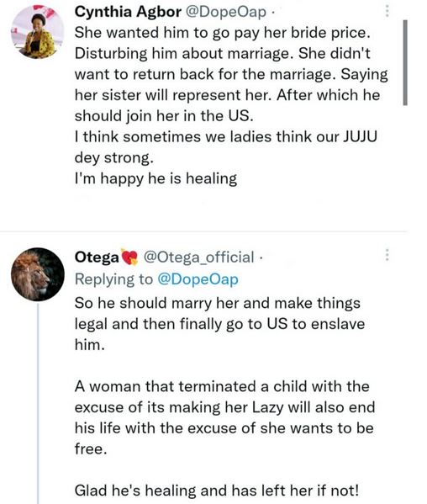The width and height of the screenshot is (427, 504).
Task: Open the @Otega_official handle
Action: click(x=198, y=257)
